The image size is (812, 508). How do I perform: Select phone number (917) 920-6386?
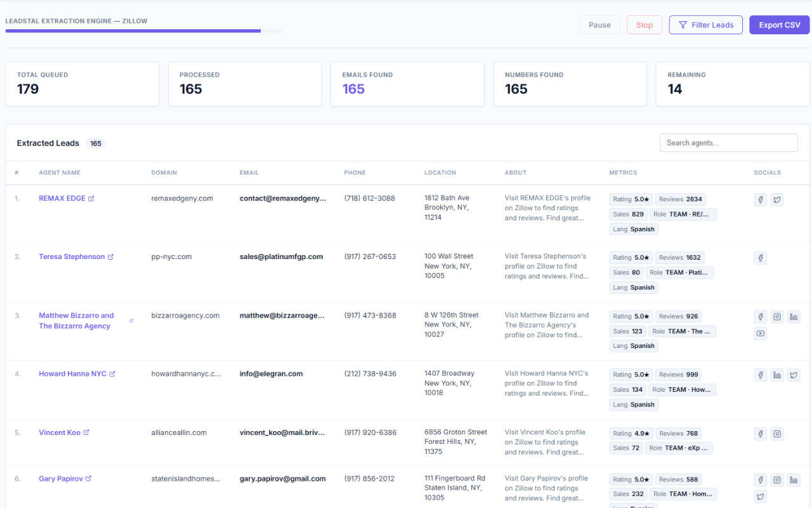pyautogui.click(x=370, y=432)
